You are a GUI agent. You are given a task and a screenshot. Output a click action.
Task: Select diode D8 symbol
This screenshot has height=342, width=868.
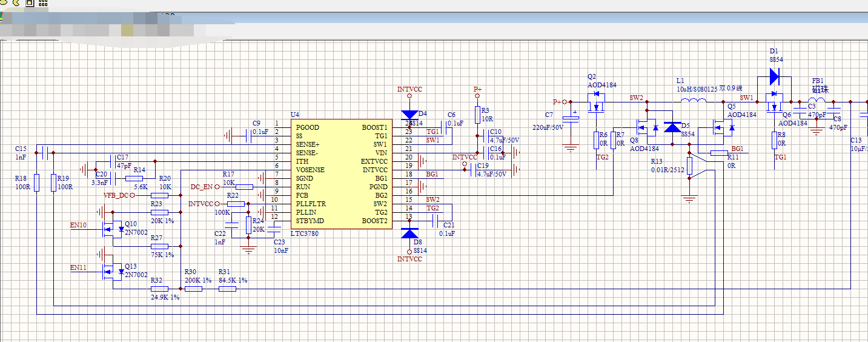410,234
